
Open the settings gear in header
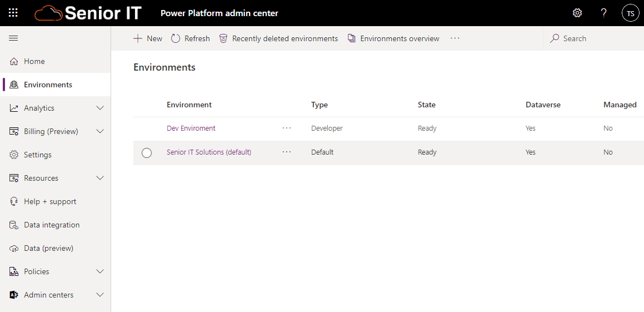(577, 13)
